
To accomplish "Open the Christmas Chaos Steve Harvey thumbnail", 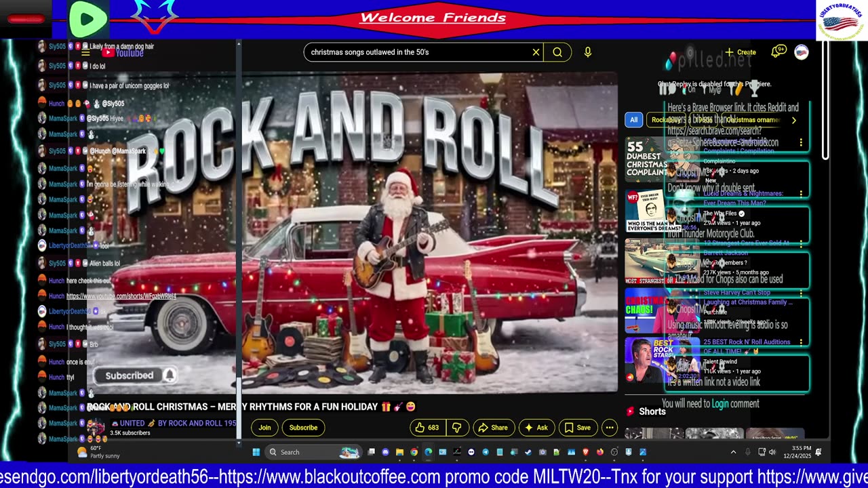I will point(661,310).
